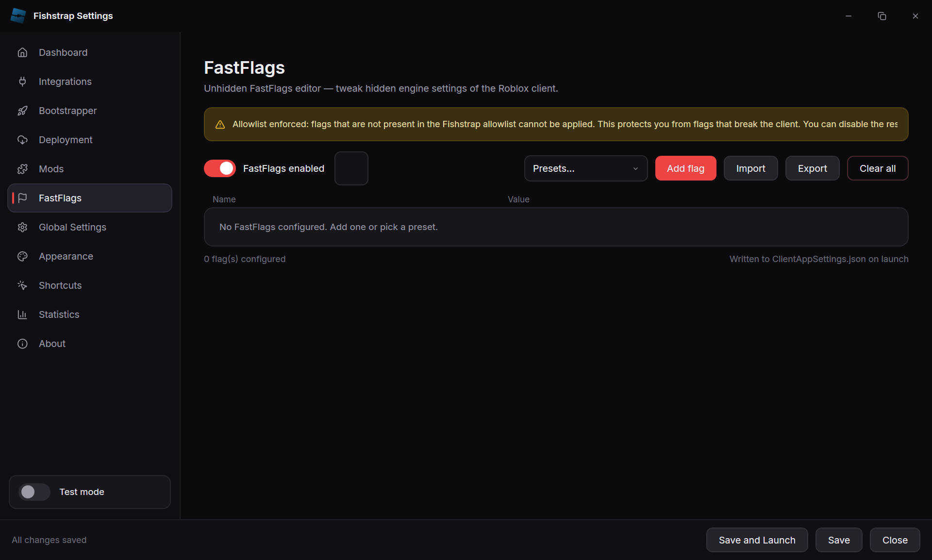
Task: Click the Fishstrap logo in title bar
Action: click(x=18, y=16)
